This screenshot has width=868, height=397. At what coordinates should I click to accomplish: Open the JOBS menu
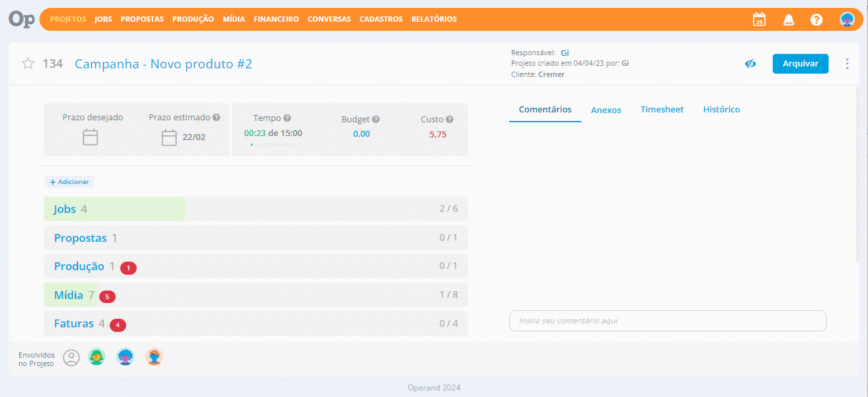coord(103,19)
